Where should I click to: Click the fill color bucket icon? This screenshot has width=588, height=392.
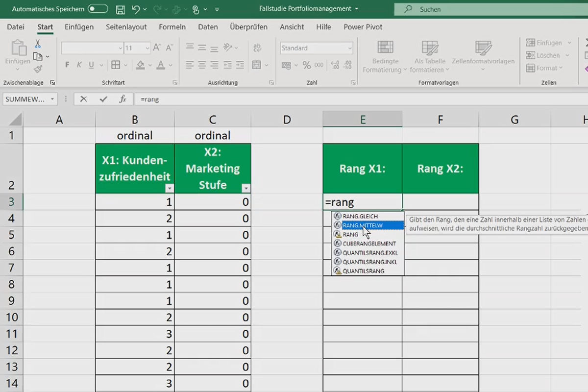(140, 65)
